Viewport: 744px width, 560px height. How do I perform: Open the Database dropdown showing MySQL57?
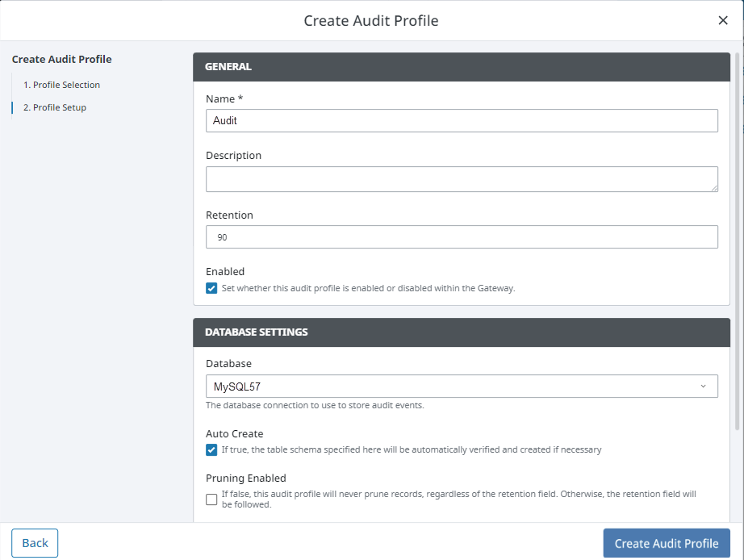click(462, 387)
